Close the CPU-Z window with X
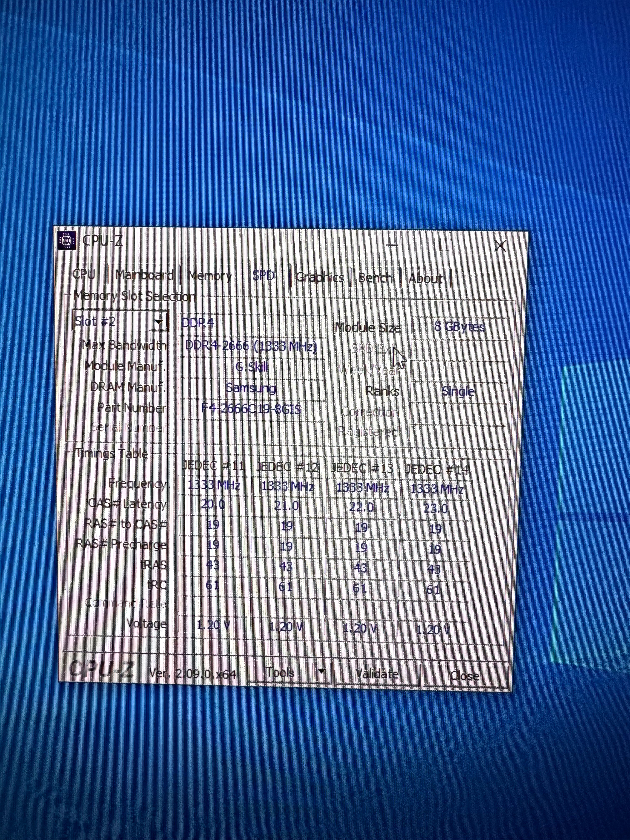630x840 pixels. click(500, 246)
